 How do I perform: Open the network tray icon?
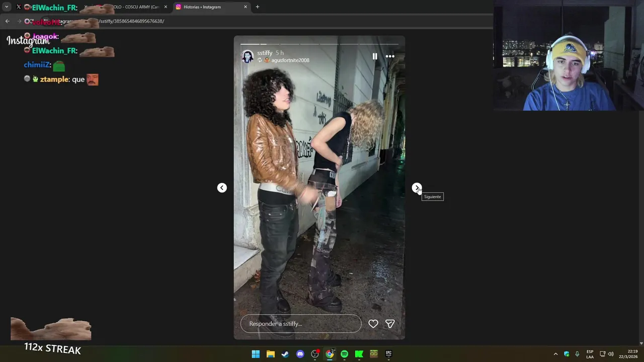coord(602,354)
